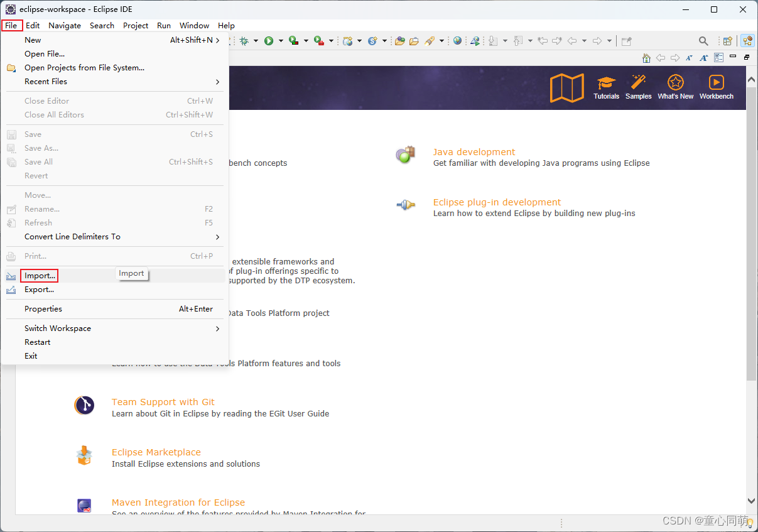Screen dimensions: 758x532
Task: Click the Previous Annotation icon
Action: (x=518, y=41)
